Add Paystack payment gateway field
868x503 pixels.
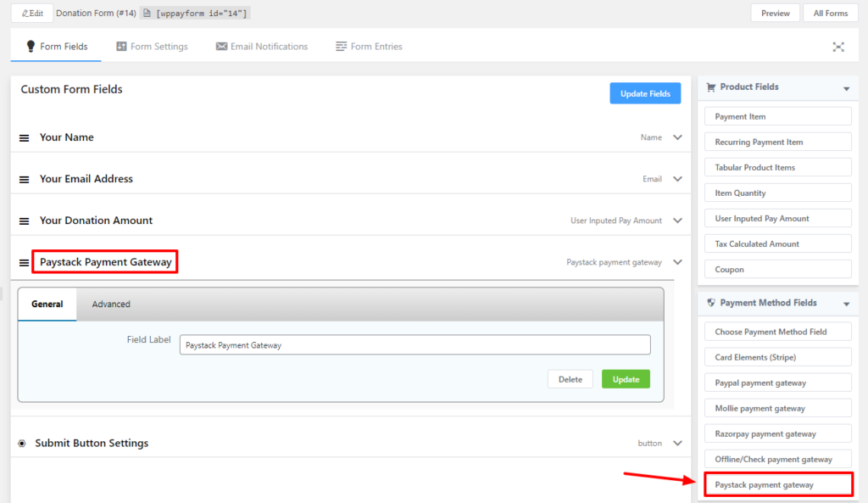(x=777, y=484)
